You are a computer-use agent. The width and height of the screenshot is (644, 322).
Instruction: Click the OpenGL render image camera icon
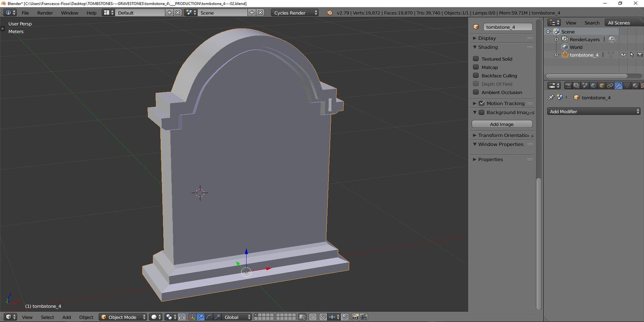355,317
